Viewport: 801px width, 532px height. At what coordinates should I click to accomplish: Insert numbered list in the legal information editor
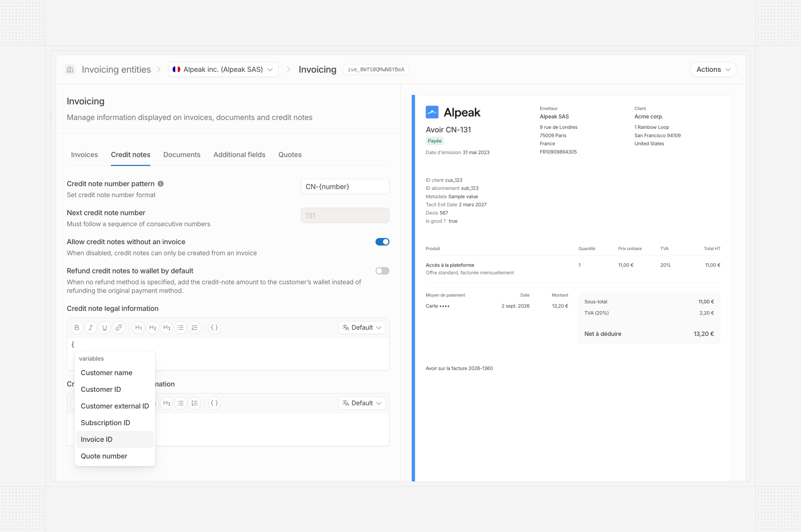pos(195,327)
